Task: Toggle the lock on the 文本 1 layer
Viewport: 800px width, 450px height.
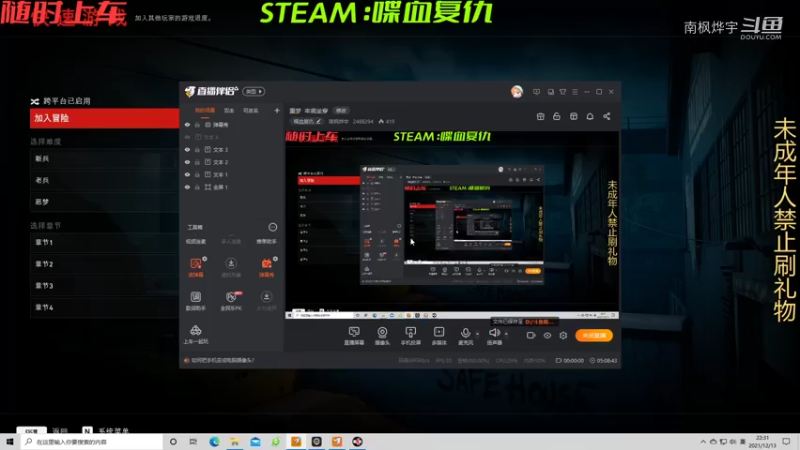Action: (197, 174)
